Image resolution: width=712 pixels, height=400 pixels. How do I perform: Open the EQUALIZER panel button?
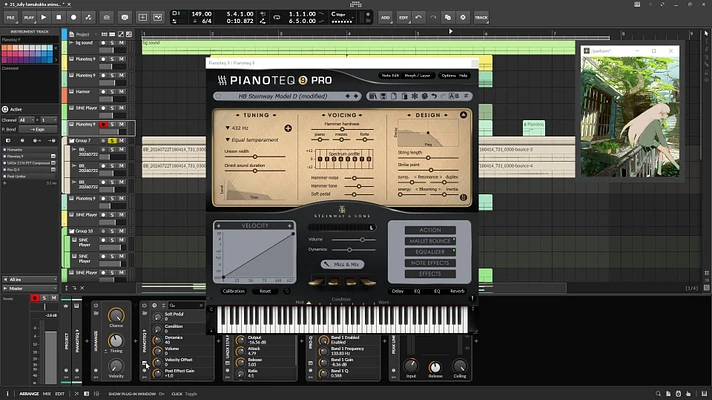pos(430,252)
